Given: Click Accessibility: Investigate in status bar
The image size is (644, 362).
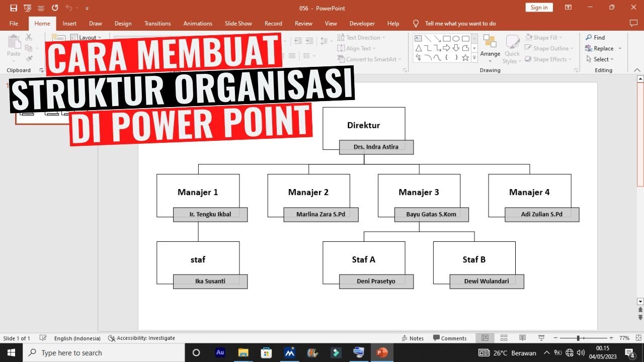Looking at the screenshot, I should pyautogui.click(x=142, y=338).
